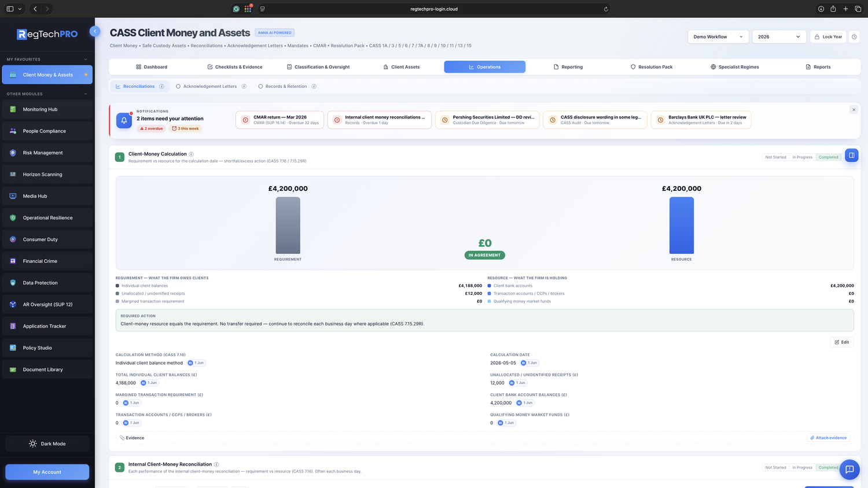
Task: Open Application Tracker module
Action: tap(47, 326)
